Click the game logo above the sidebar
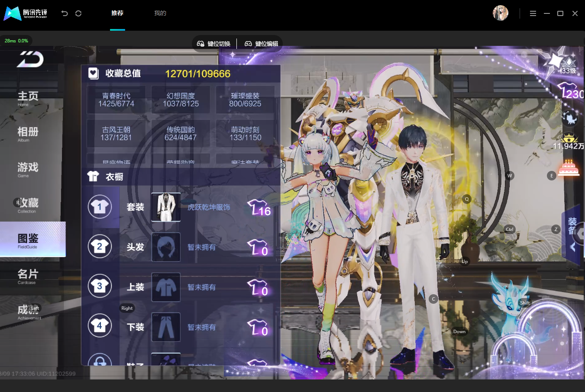The image size is (585, 392). (x=30, y=59)
